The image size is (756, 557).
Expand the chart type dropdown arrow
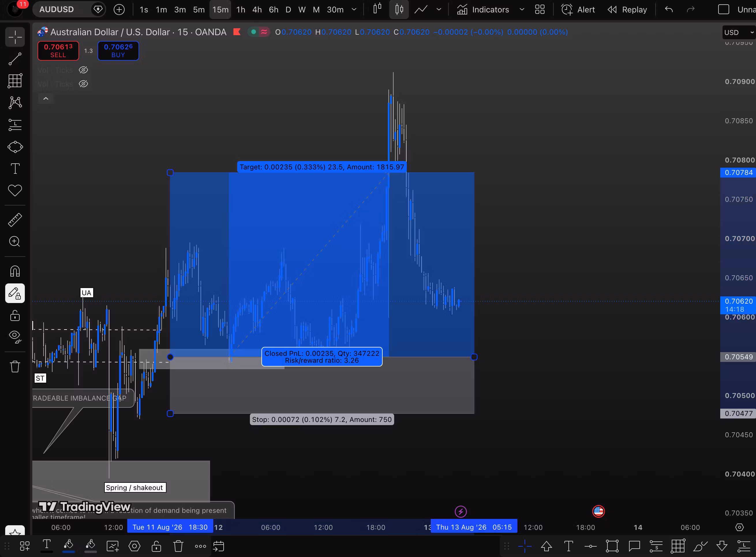coord(439,10)
